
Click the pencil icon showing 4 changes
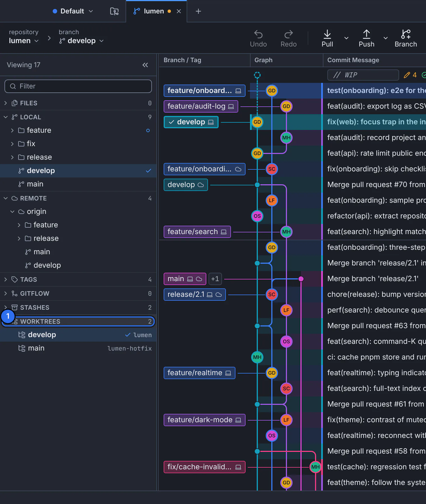407,75
